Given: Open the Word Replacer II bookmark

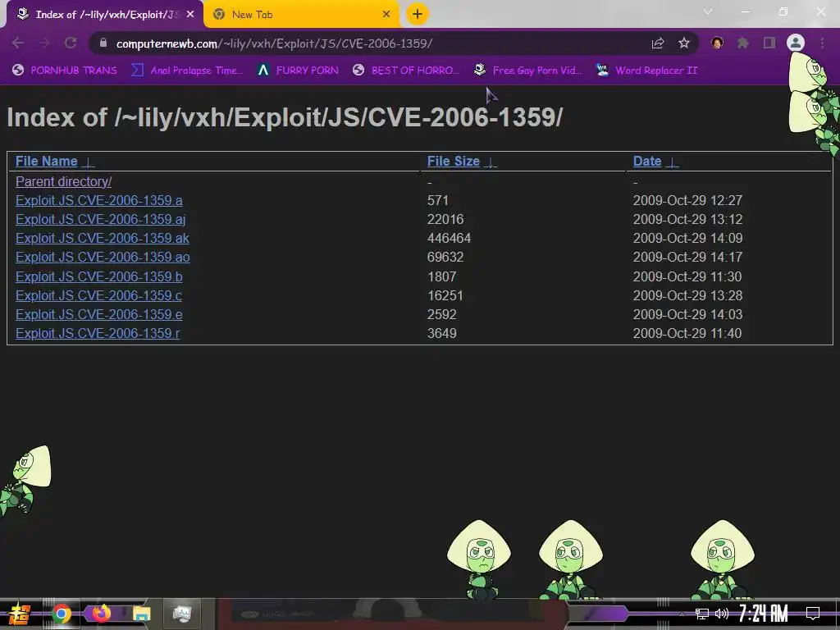Looking at the screenshot, I should [x=647, y=71].
